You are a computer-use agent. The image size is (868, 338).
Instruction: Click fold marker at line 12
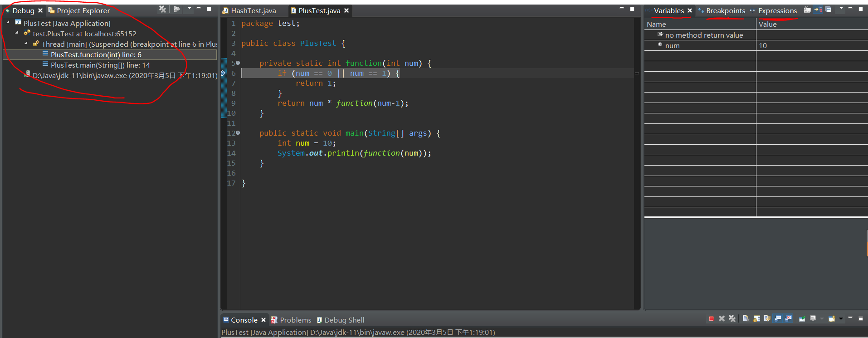(x=238, y=133)
